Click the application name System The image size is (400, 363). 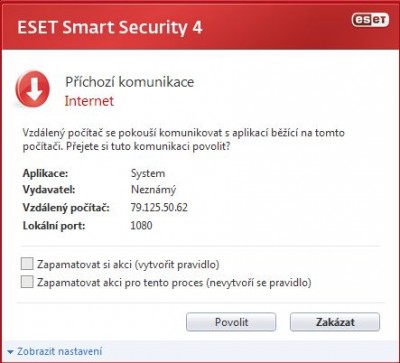click(148, 173)
